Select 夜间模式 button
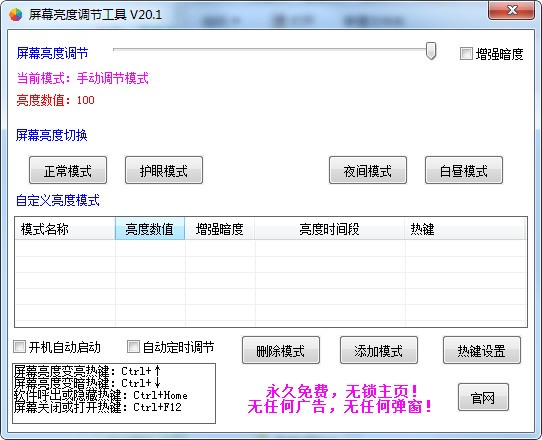Viewport: 542px width, 440px height. (368, 170)
